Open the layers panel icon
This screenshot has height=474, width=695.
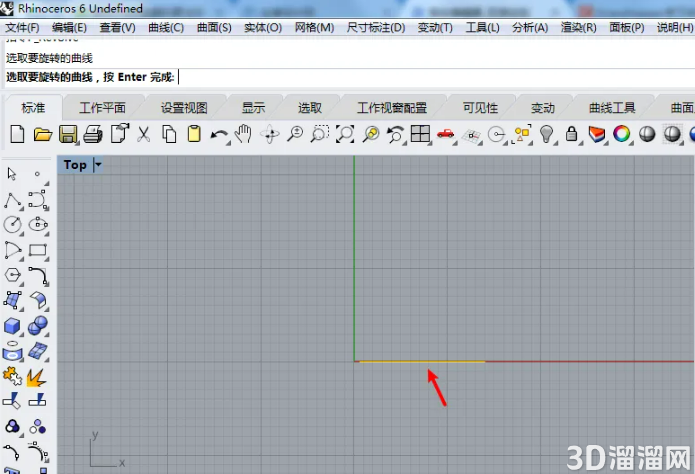coord(597,134)
